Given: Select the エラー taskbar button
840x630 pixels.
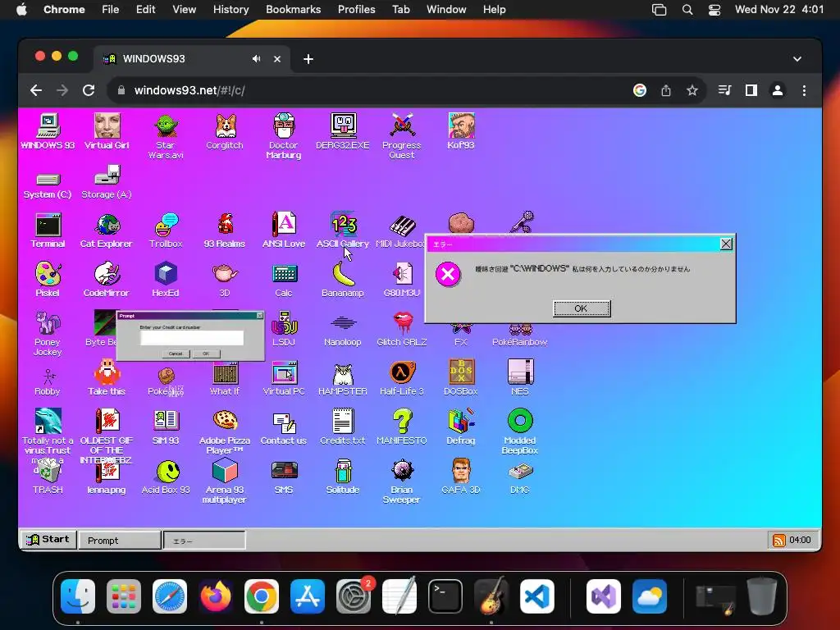Looking at the screenshot, I should coord(204,541).
